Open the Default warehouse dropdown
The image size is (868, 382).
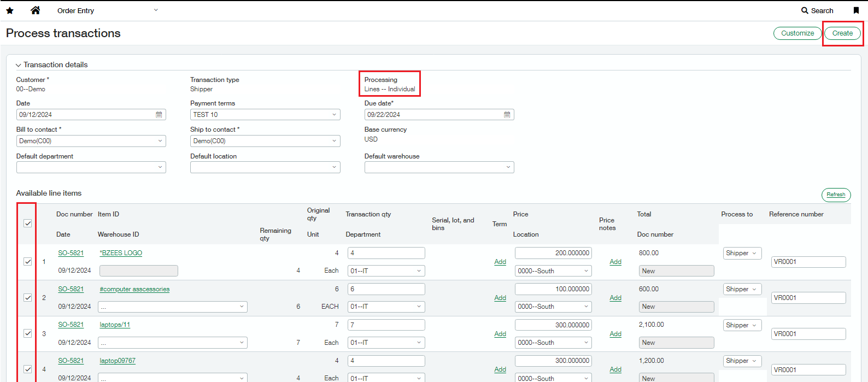439,167
